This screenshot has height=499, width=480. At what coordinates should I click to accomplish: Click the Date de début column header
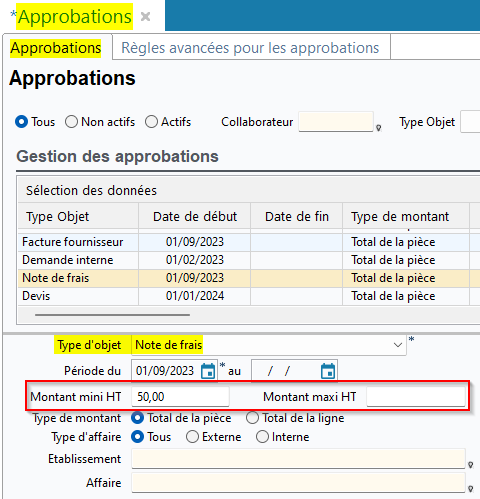(x=195, y=217)
